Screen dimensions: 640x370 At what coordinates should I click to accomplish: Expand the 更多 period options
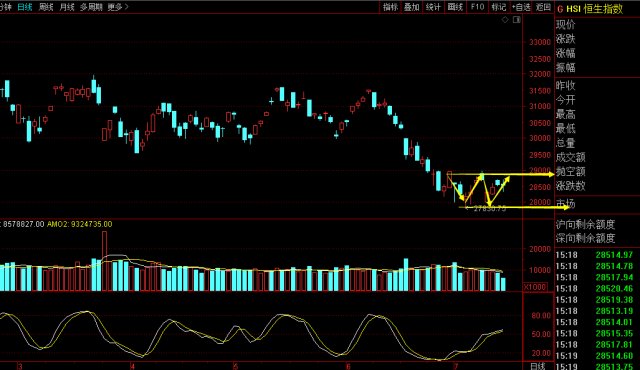point(118,7)
